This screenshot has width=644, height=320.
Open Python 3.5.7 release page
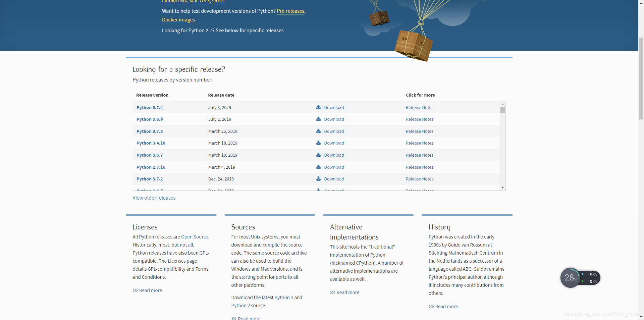tap(150, 155)
